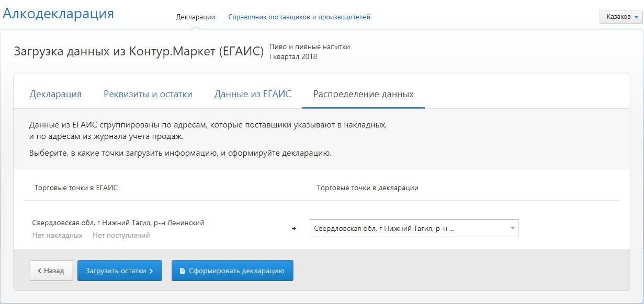Click the Загрузить остатки button
Image resolution: width=644 pixels, height=304 pixels.
[x=119, y=271]
